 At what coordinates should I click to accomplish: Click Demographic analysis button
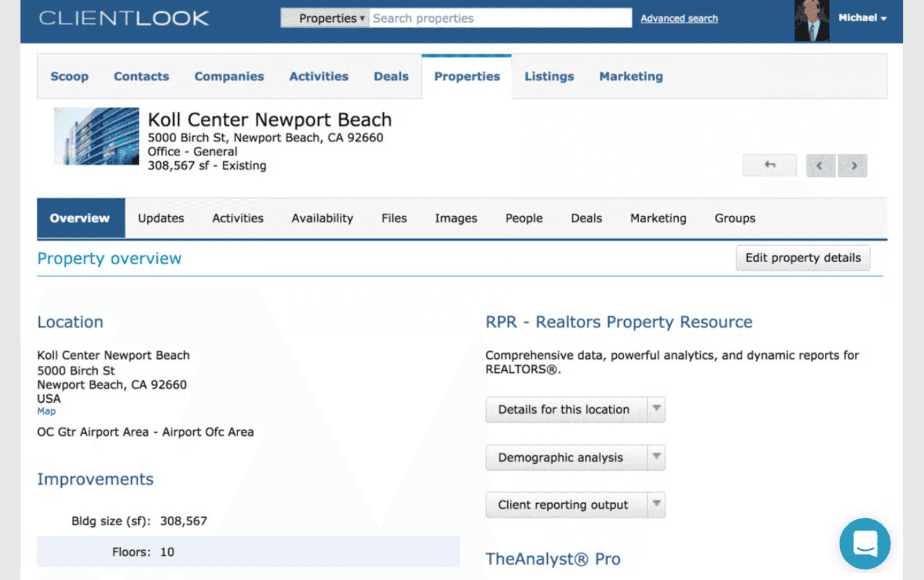pos(567,457)
